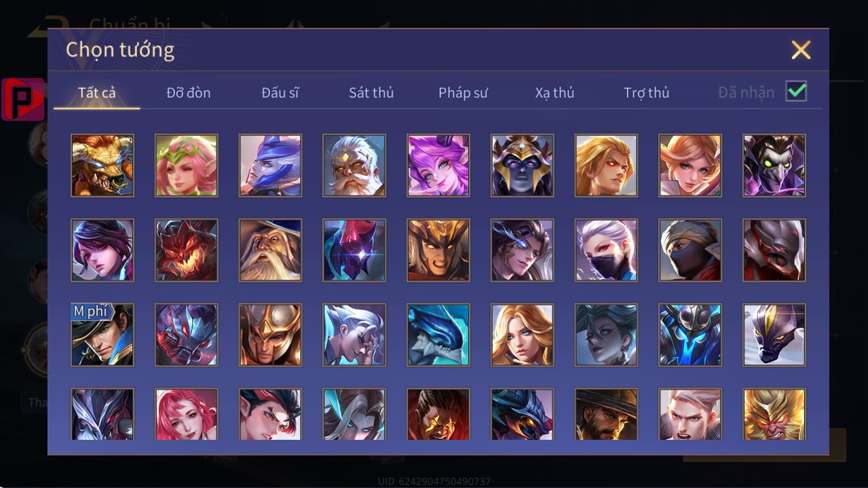Pick the blue shark creature hero portrait

(438, 335)
